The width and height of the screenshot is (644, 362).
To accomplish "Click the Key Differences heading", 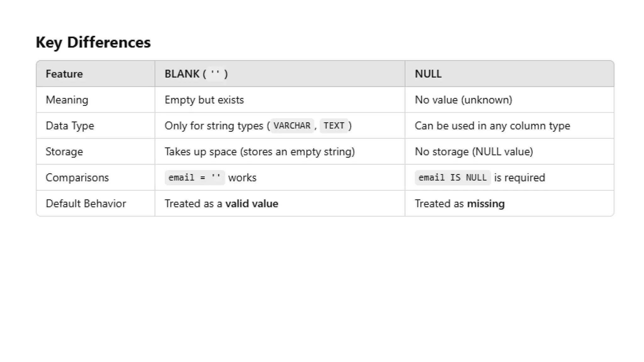I will (x=93, y=42).
